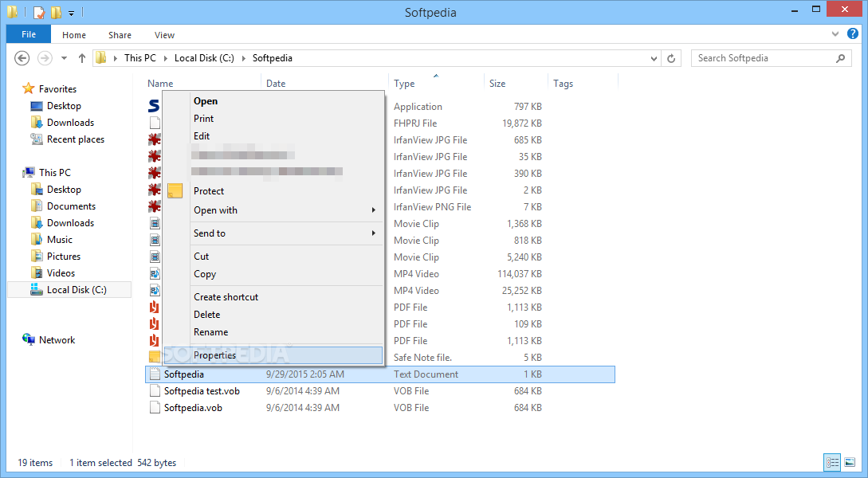The height and width of the screenshot is (478, 868).
Task: Open Downloads under Favorites
Action: pos(70,122)
